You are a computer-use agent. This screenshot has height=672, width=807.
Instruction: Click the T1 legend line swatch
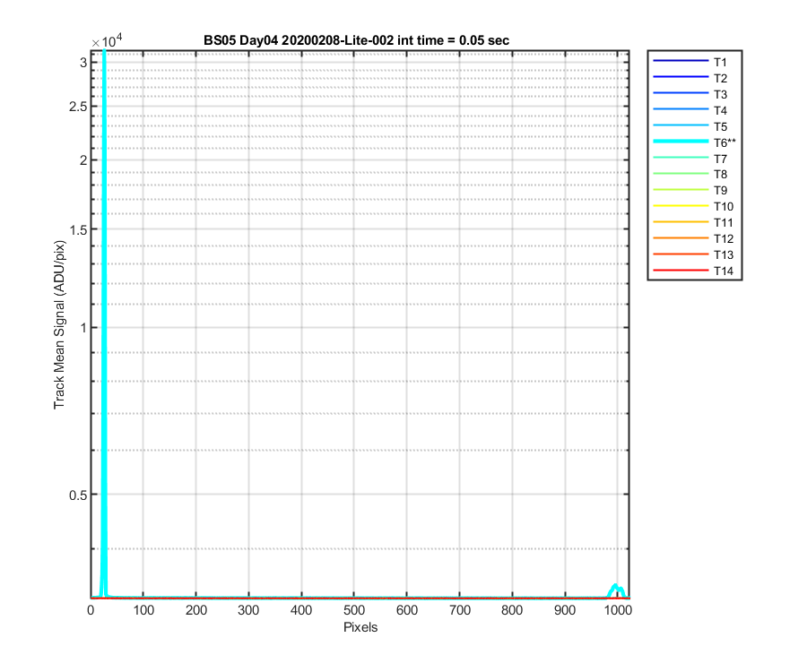(681, 61)
